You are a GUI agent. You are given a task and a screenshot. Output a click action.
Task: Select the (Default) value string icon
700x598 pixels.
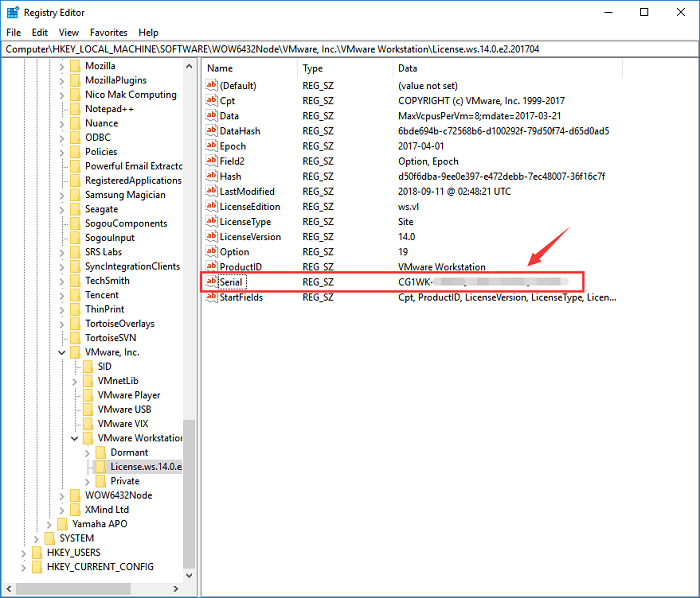(x=212, y=85)
